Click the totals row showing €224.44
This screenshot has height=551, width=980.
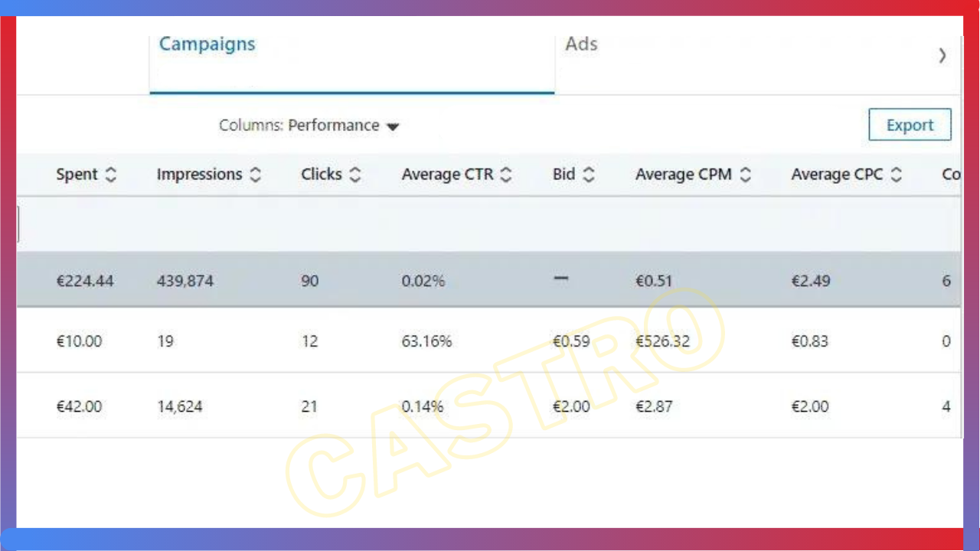coord(85,282)
